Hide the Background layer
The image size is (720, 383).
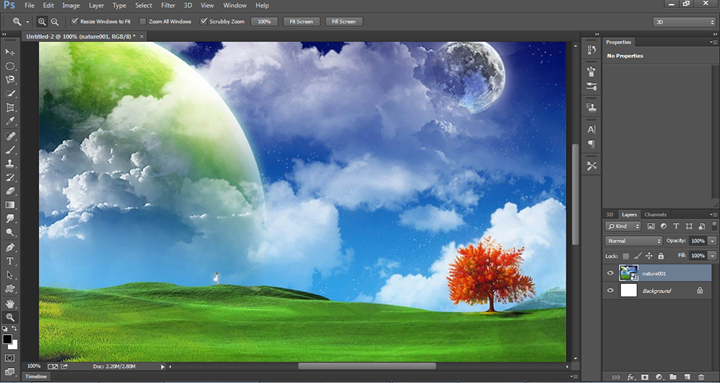pos(610,290)
